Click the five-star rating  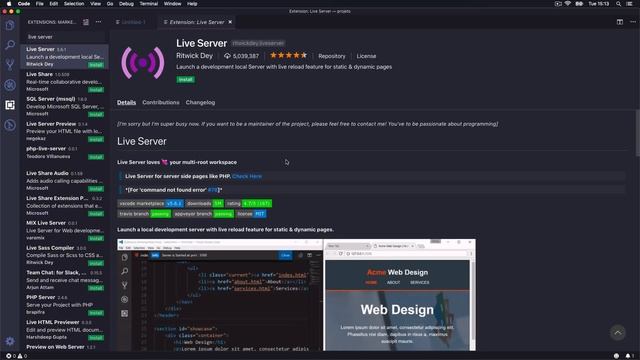click(x=288, y=55)
